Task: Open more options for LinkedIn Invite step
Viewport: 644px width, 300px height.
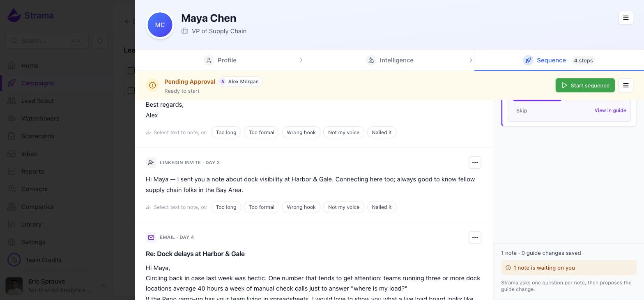Action: click(475, 163)
